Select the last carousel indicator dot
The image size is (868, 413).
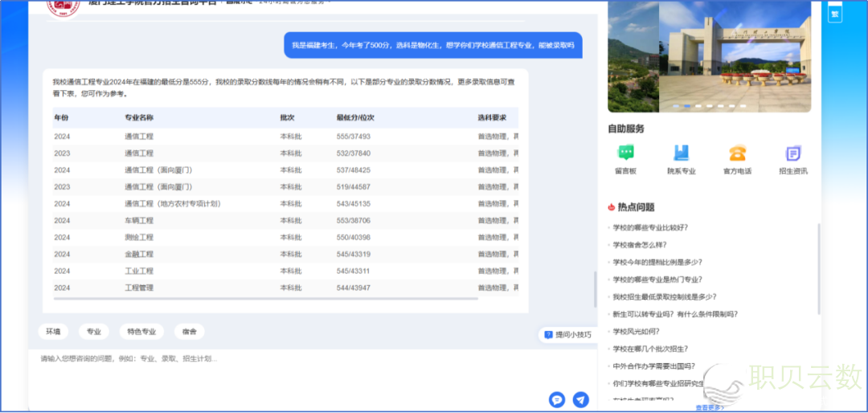click(743, 106)
